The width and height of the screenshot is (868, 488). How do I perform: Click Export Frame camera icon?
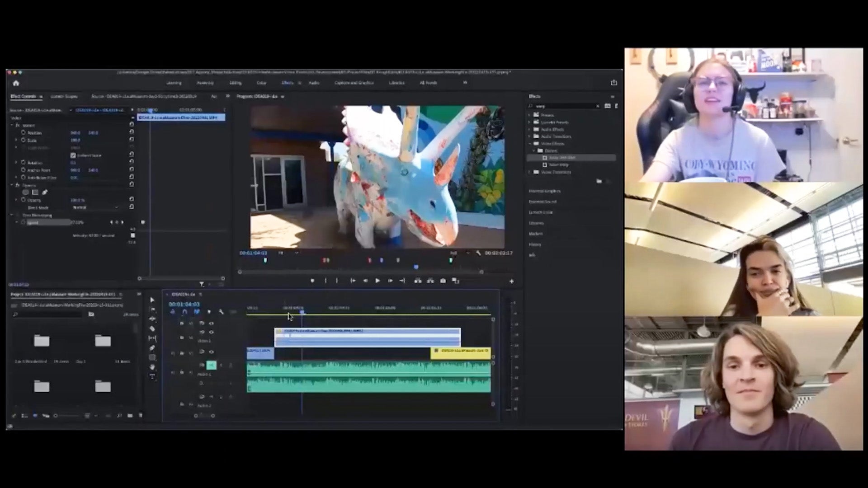coord(443,281)
